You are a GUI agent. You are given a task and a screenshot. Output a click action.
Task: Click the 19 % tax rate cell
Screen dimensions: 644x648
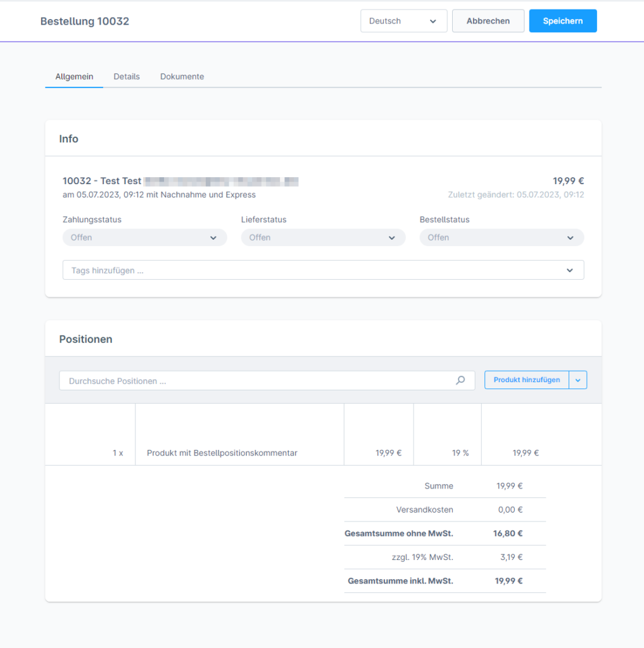[x=460, y=453]
